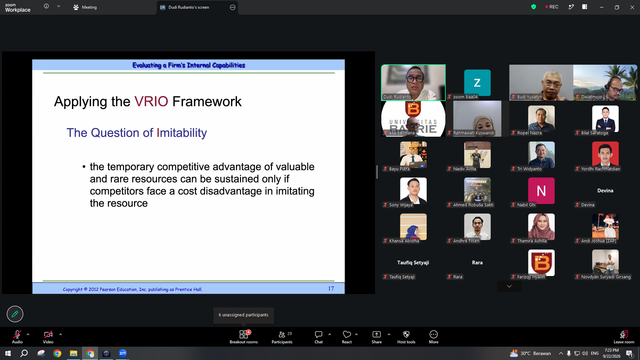Image resolution: width=640 pixels, height=360 pixels.
Task: Click the minus icon on the shared screen tab
Action: pyautogui.click(x=232, y=7)
